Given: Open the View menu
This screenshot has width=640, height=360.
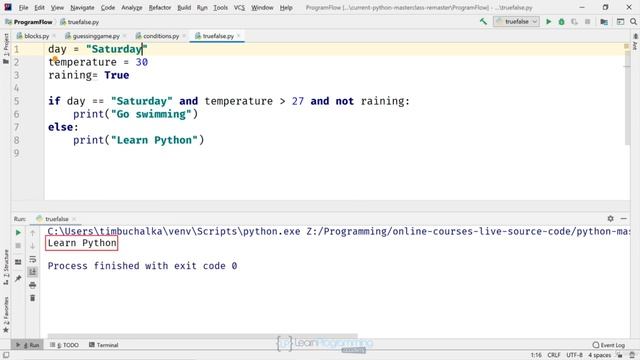Looking at the screenshot, I should pyautogui.click(x=57, y=7).
